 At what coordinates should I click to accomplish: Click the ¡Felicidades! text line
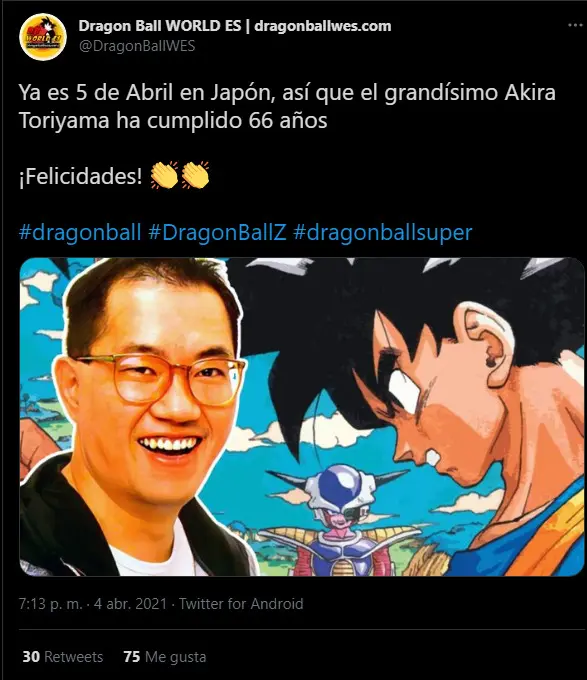tap(81, 176)
